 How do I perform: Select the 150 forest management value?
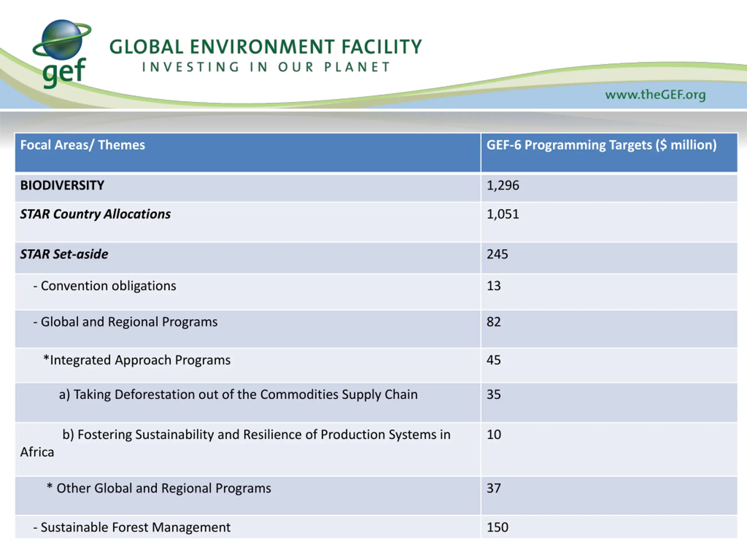coord(497,527)
